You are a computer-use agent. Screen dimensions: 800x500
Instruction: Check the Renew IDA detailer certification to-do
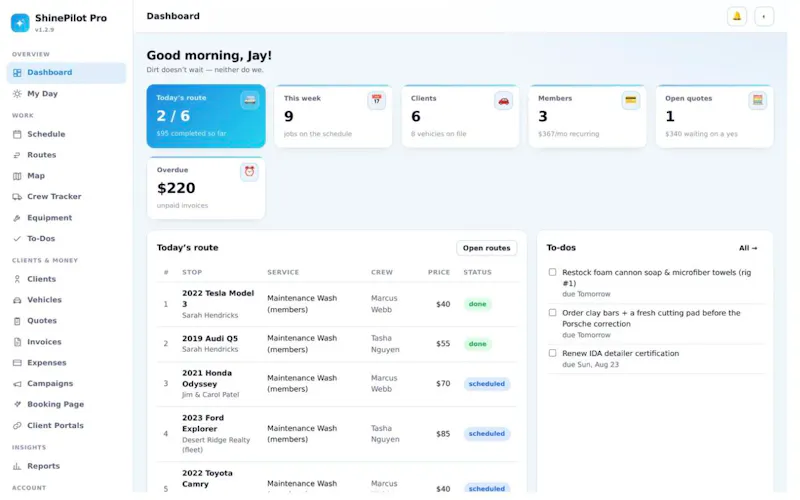click(553, 353)
